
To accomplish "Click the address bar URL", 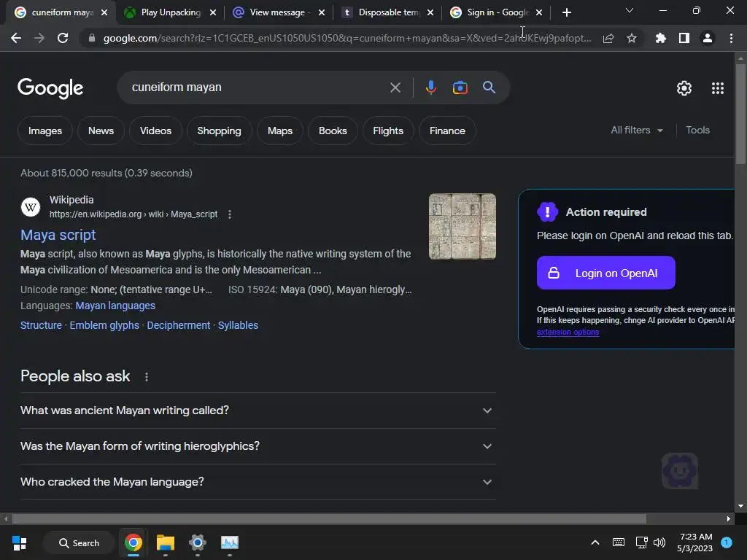I will click(347, 38).
